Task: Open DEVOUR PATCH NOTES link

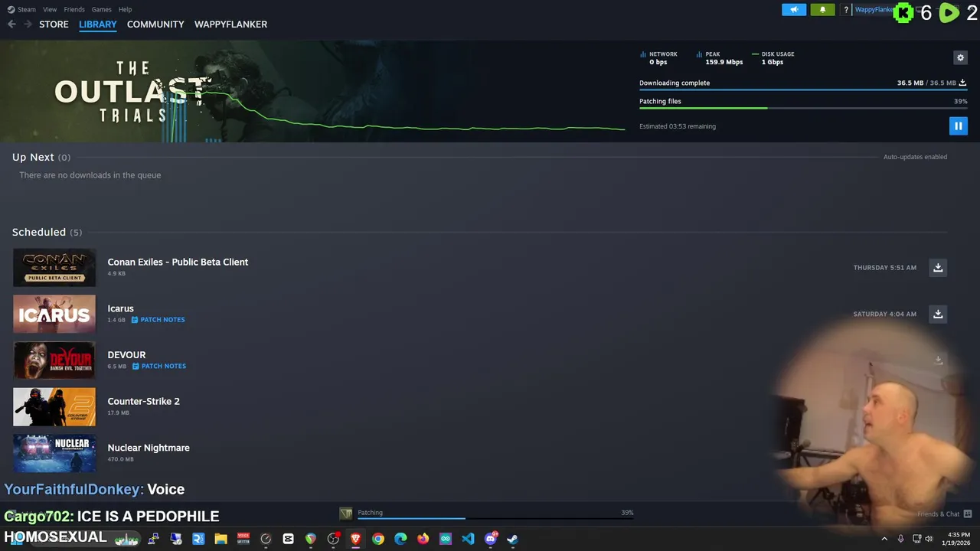Action: coord(158,366)
